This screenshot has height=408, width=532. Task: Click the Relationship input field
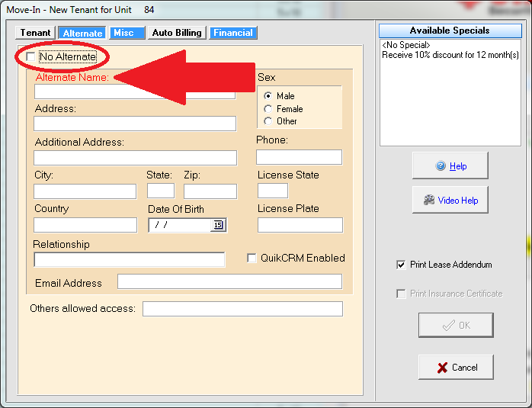click(x=130, y=259)
